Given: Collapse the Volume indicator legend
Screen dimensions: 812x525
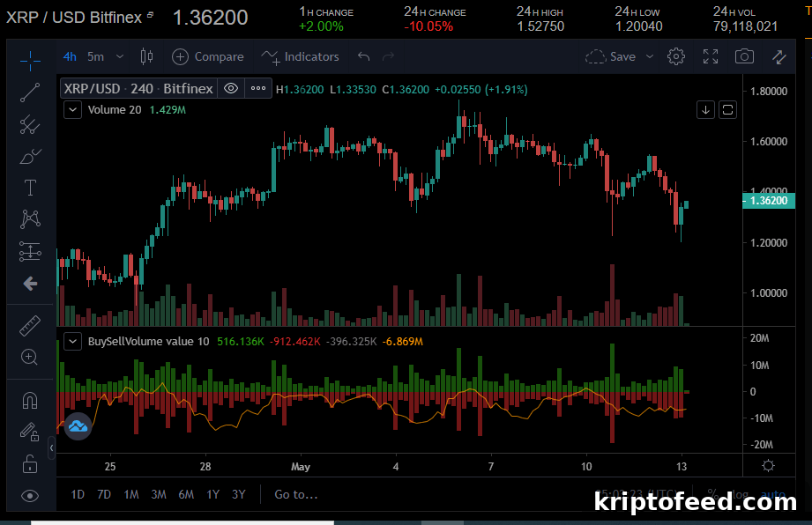Looking at the screenshot, I should pos(72,109).
